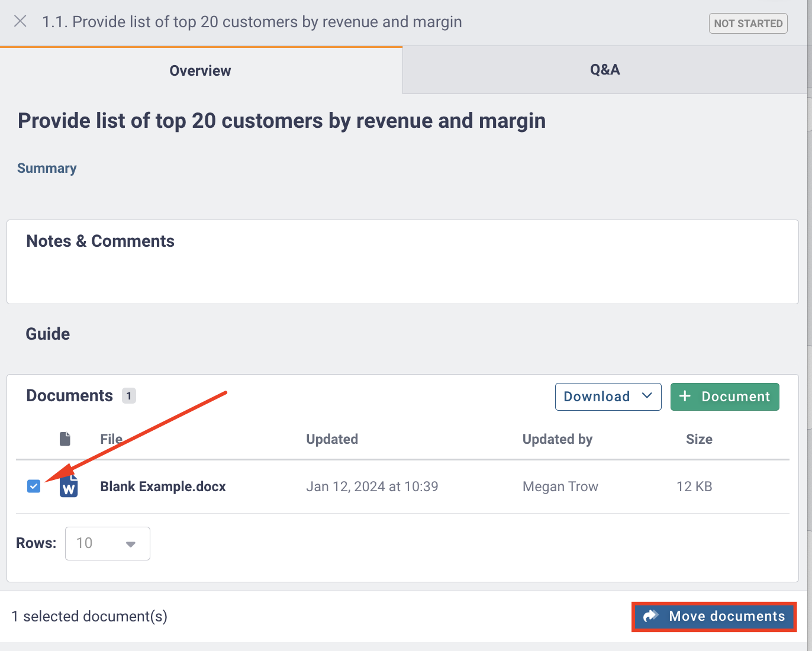Sort by the File column header

point(111,439)
